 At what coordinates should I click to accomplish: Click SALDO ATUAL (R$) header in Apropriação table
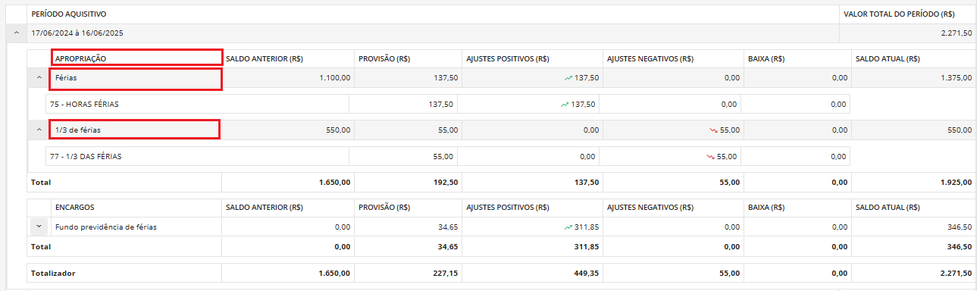pos(888,58)
